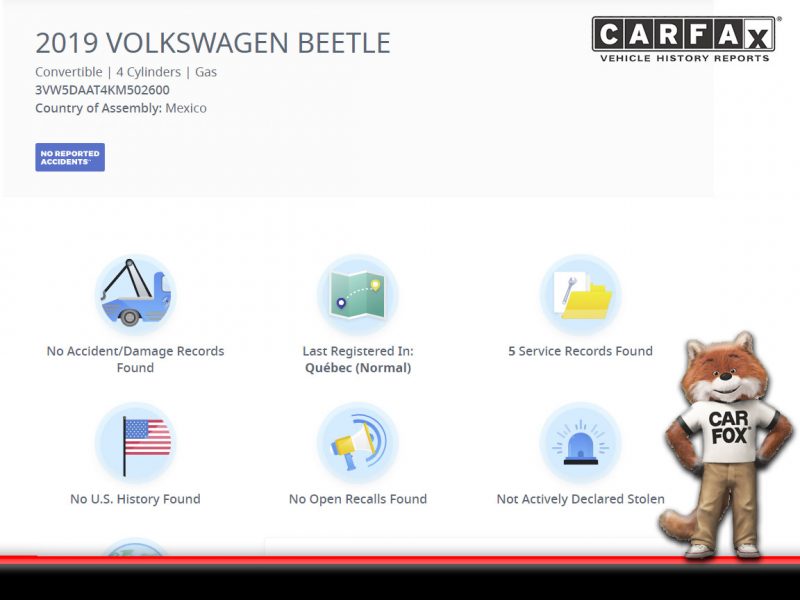Select Not Actively Declared Stolen label
The height and width of the screenshot is (600, 800).
click(x=580, y=499)
